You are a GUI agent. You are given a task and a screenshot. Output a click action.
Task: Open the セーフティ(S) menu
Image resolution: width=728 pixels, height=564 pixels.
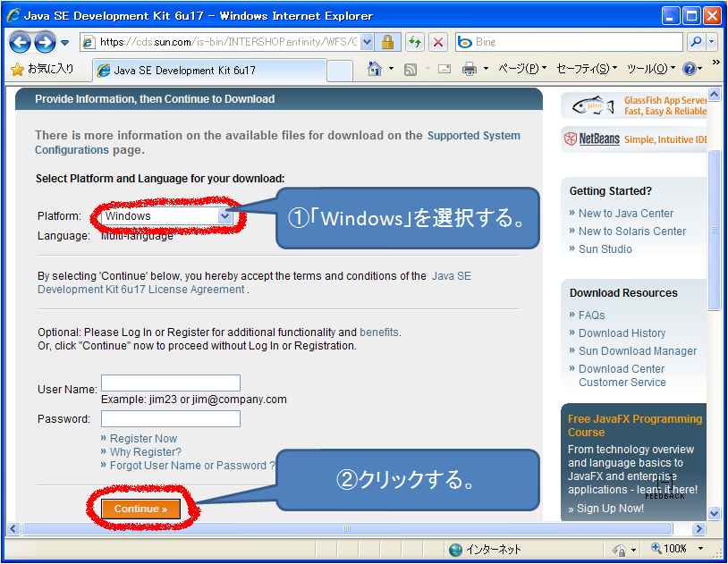point(587,69)
